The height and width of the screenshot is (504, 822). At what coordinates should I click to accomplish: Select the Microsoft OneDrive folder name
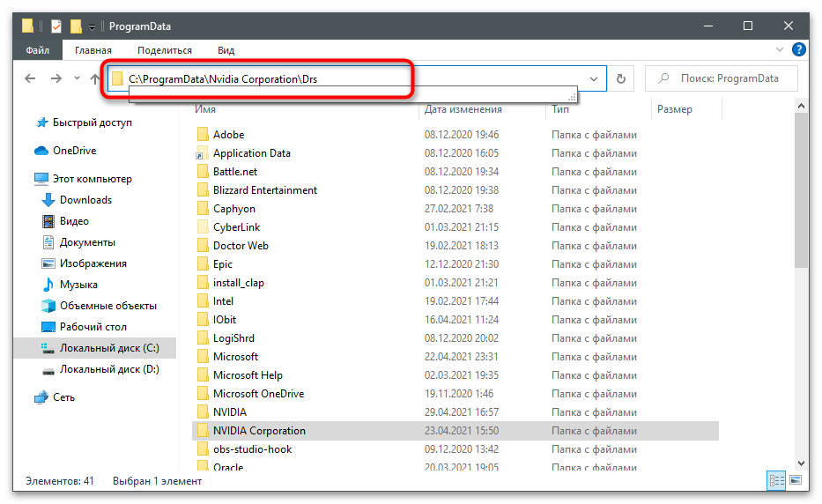pos(258,394)
